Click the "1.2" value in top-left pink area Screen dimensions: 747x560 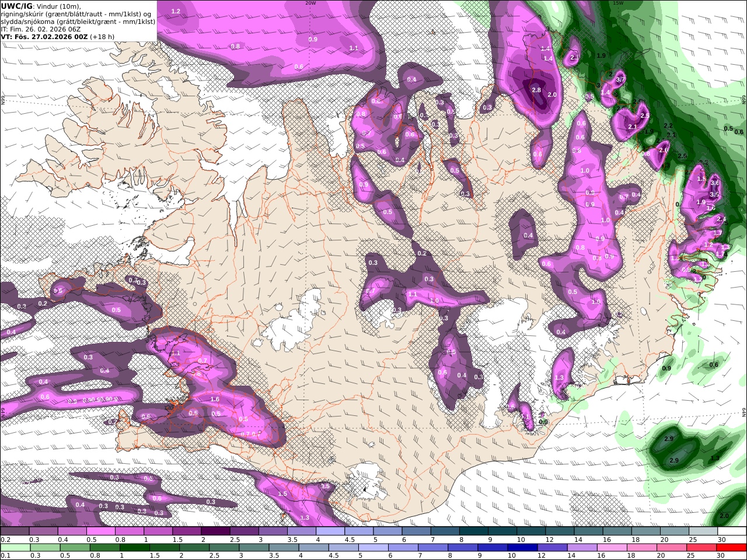[x=176, y=12]
